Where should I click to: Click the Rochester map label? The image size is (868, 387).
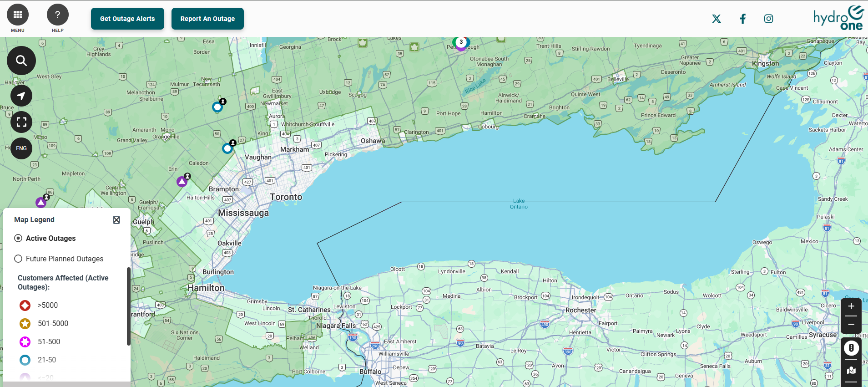point(580,310)
